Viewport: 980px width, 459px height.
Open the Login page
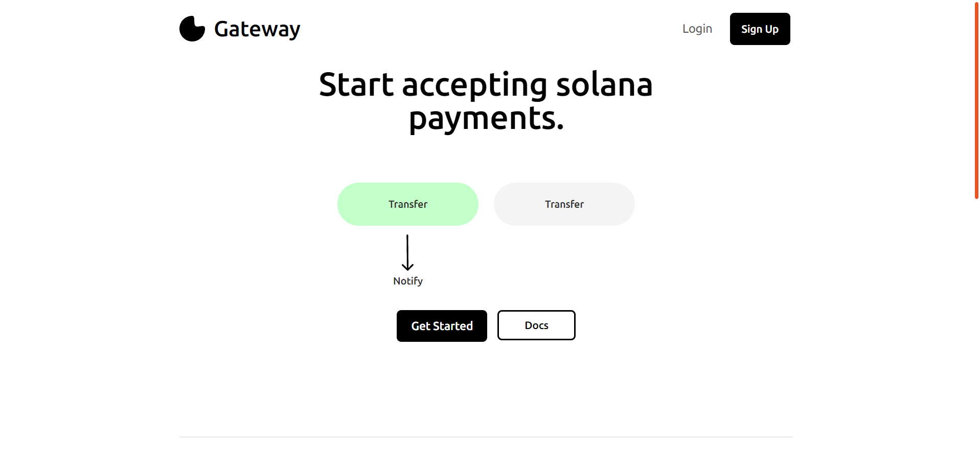pos(697,29)
